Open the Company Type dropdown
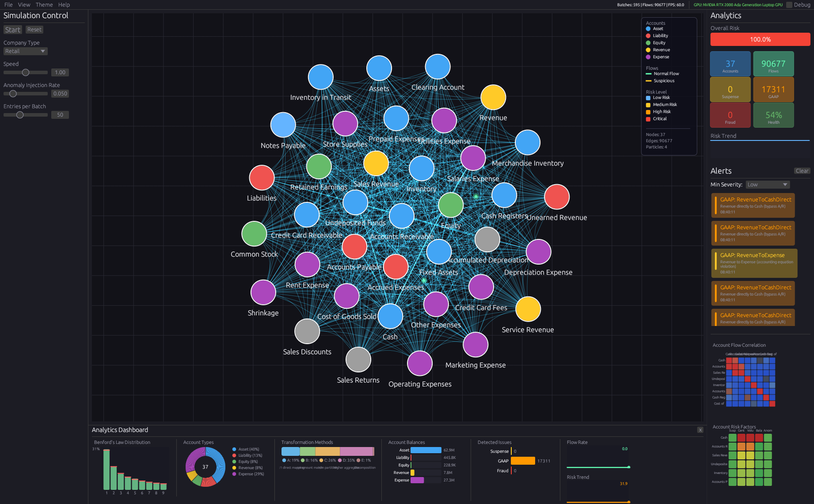This screenshot has width=814, height=504. tap(25, 51)
